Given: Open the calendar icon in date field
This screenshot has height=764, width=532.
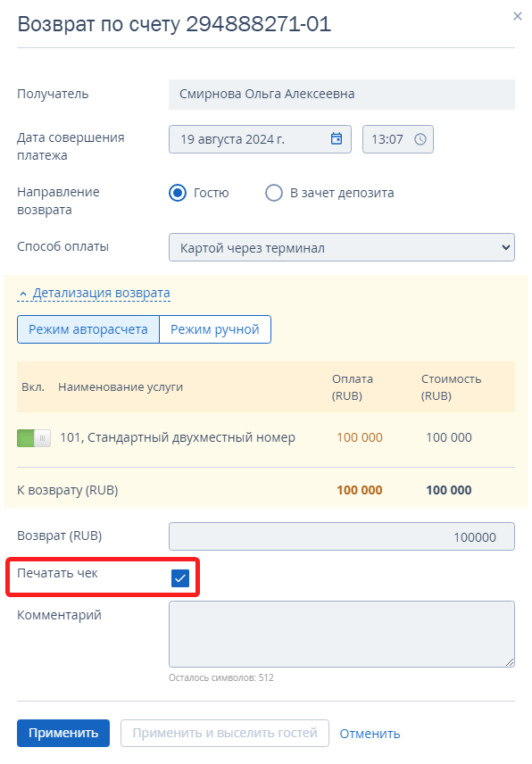Looking at the screenshot, I should tap(337, 139).
